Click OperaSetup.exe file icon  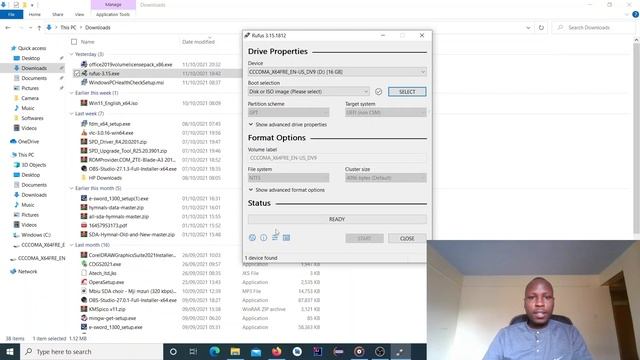(84, 282)
